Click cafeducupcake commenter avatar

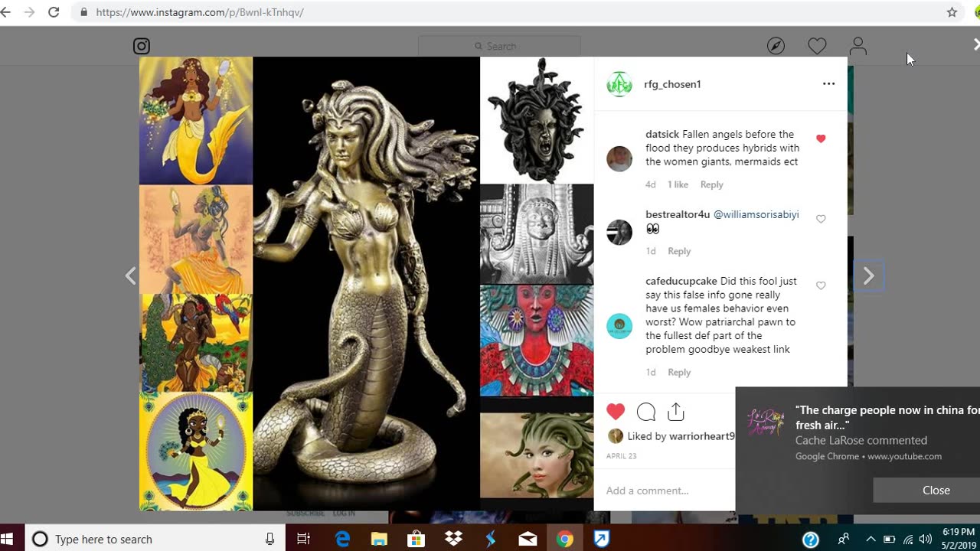[x=619, y=326]
